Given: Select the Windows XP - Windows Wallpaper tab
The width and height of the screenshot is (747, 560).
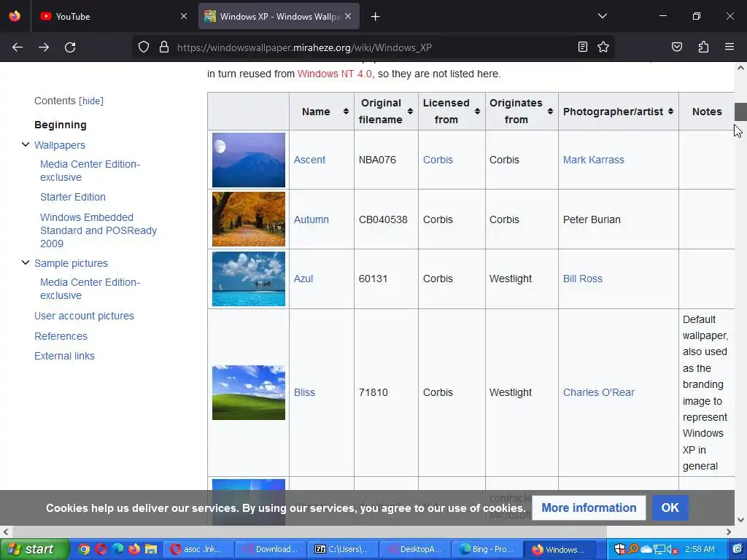Looking at the screenshot, I should click(279, 16).
